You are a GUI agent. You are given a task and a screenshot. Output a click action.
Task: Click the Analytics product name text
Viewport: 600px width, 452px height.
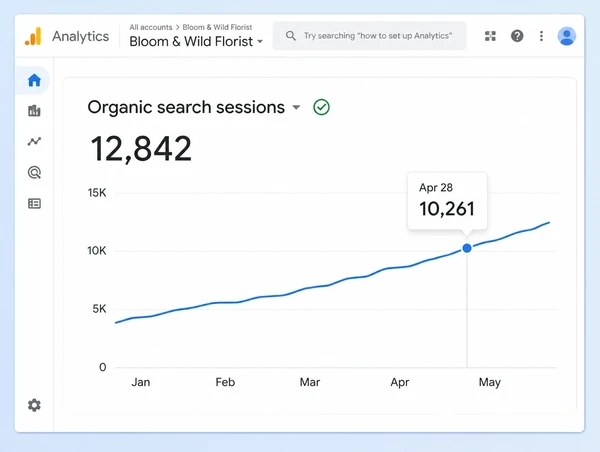coord(80,36)
